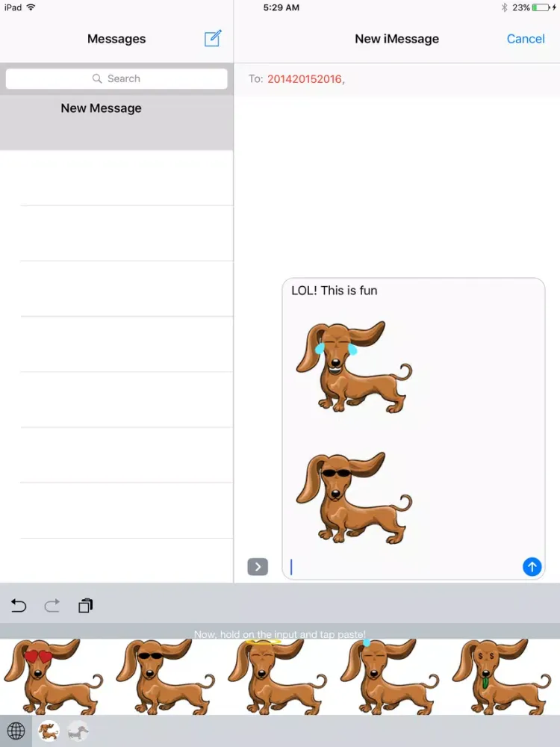Select the gray dachshund sticker tab
The image size is (560, 747).
(x=78, y=731)
